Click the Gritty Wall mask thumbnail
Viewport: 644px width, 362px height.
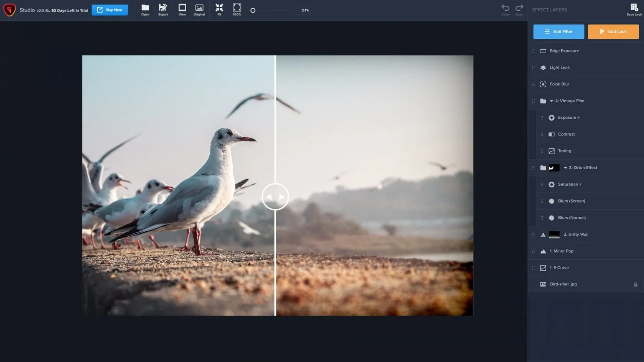(554, 234)
